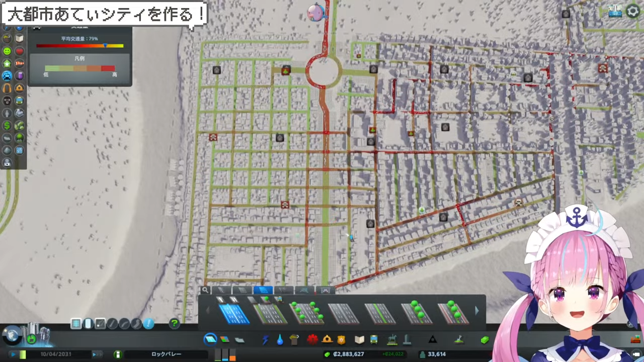Show the natural resources leaf info view
This screenshot has height=362, width=644.
click(x=20, y=125)
